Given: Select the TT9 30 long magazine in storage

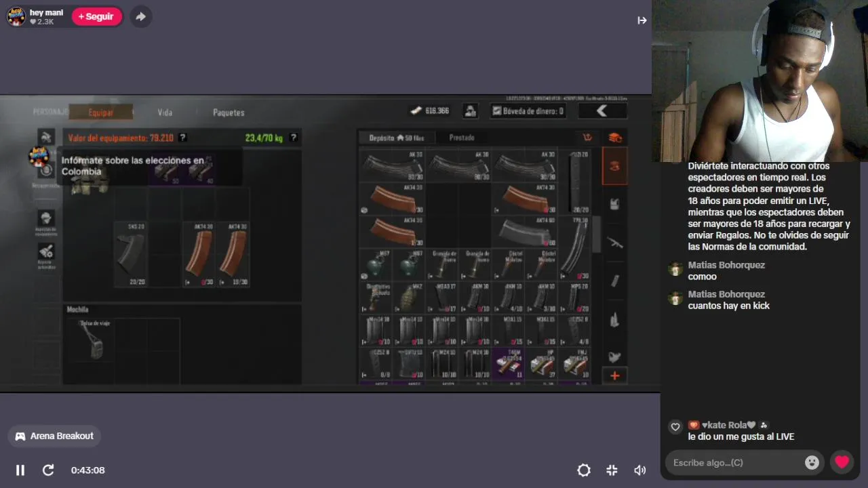Looking at the screenshot, I should pyautogui.click(x=576, y=248).
